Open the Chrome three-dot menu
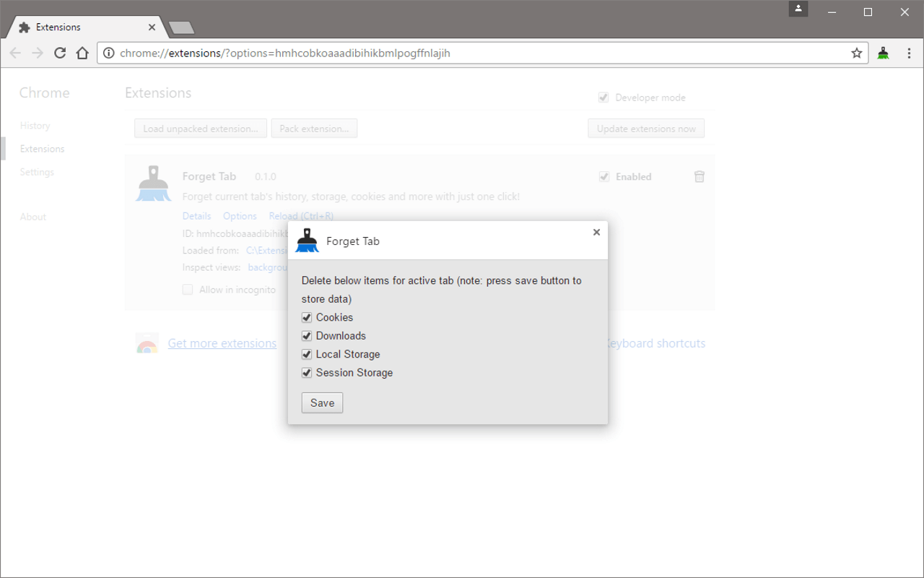924x578 pixels. pos(909,53)
